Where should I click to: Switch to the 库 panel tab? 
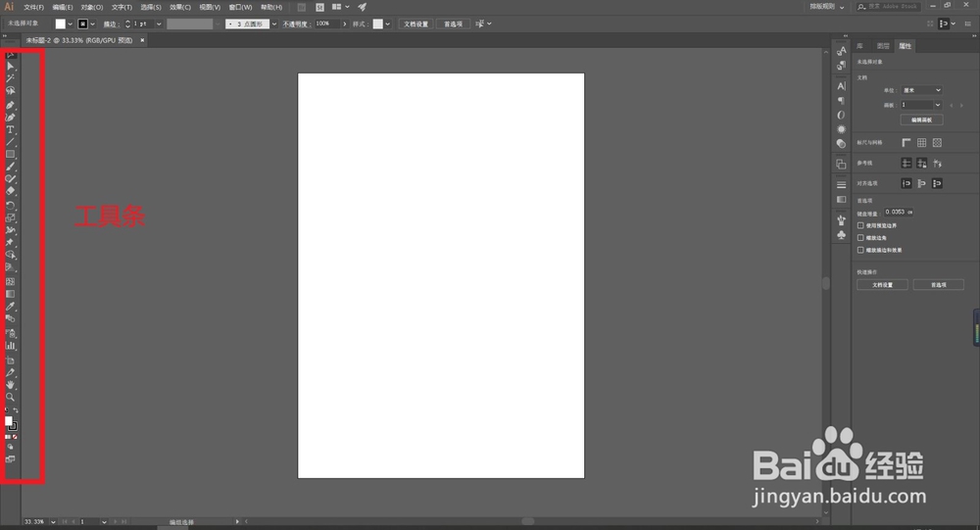860,46
